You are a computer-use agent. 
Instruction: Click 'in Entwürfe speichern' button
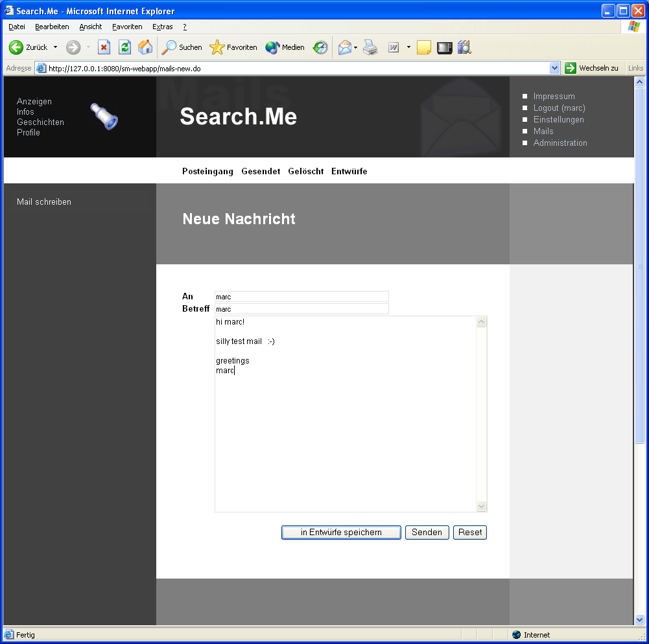[x=341, y=533]
